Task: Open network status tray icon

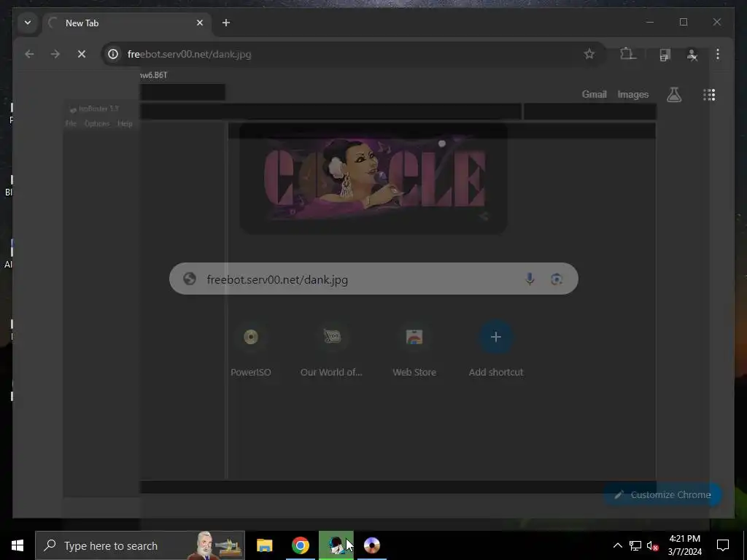Action: (x=635, y=545)
